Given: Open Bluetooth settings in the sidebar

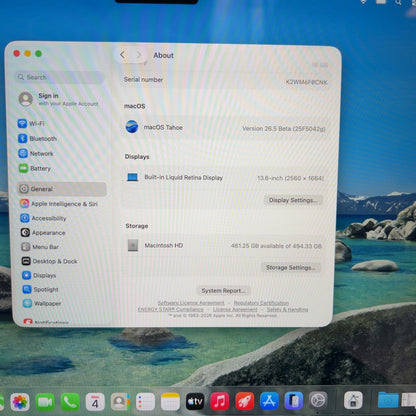Looking at the screenshot, I should 37,138.
